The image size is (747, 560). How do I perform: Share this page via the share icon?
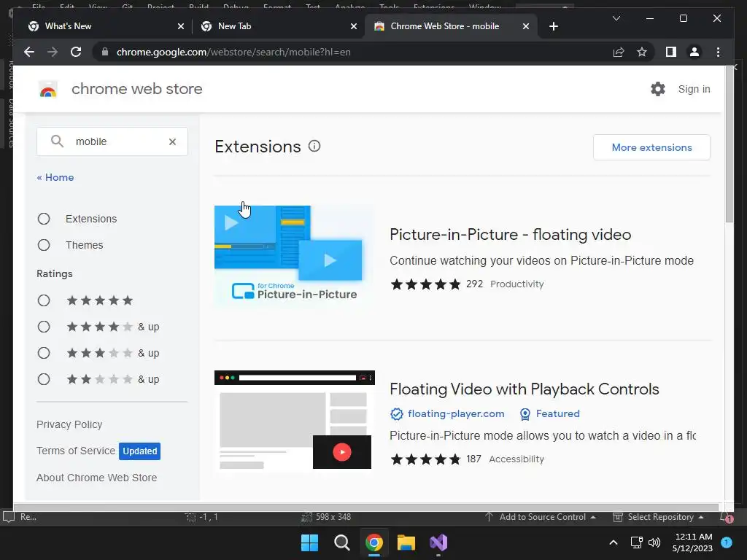point(619,52)
